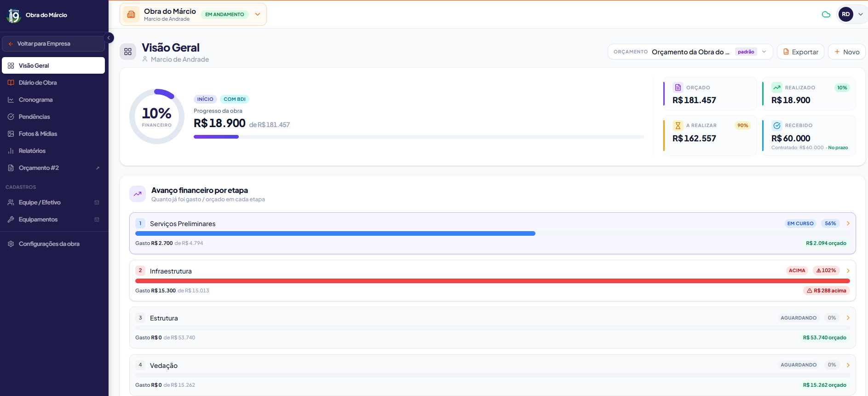Open the RD user account menu chevron

coord(861,14)
